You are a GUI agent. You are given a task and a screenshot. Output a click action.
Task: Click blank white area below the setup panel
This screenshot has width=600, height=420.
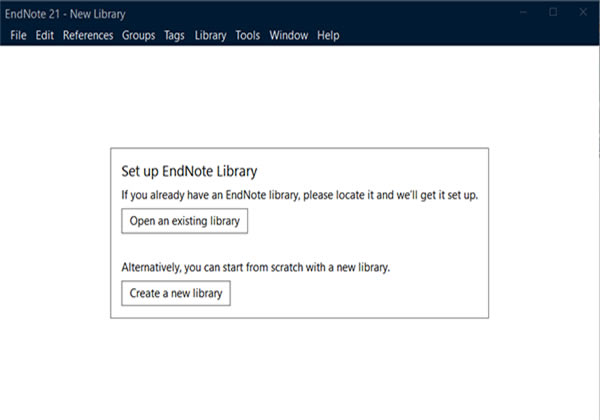click(300, 370)
